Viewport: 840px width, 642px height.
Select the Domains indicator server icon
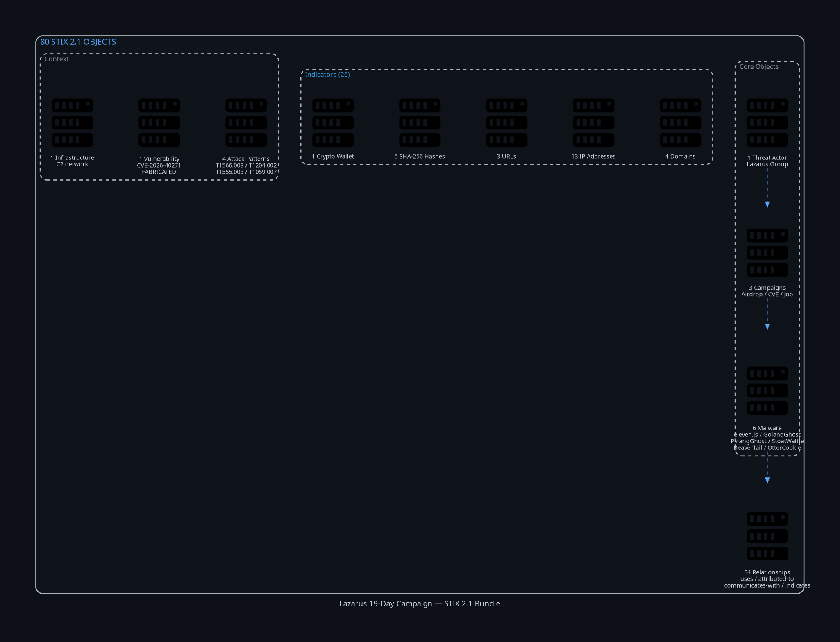pyautogui.click(x=680, y=123)
